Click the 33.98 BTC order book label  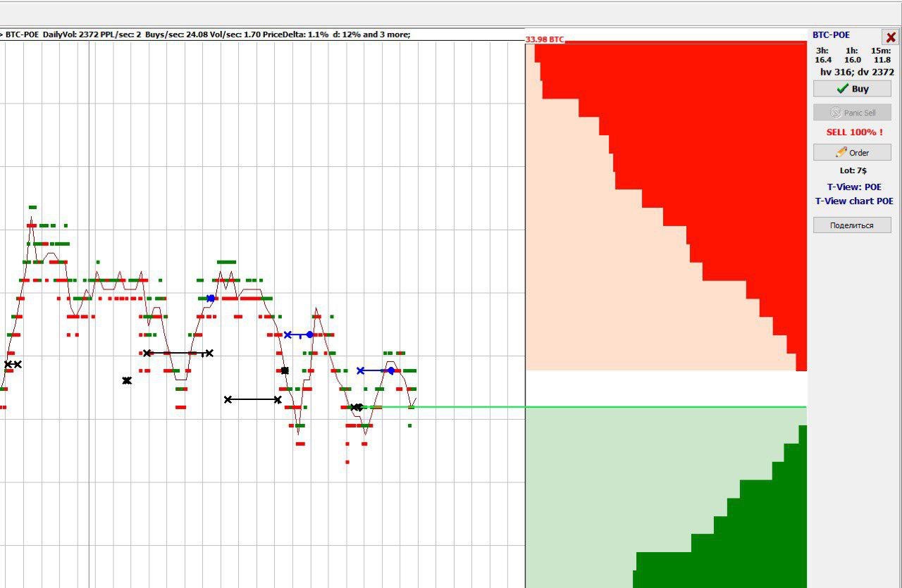[545, 39]
